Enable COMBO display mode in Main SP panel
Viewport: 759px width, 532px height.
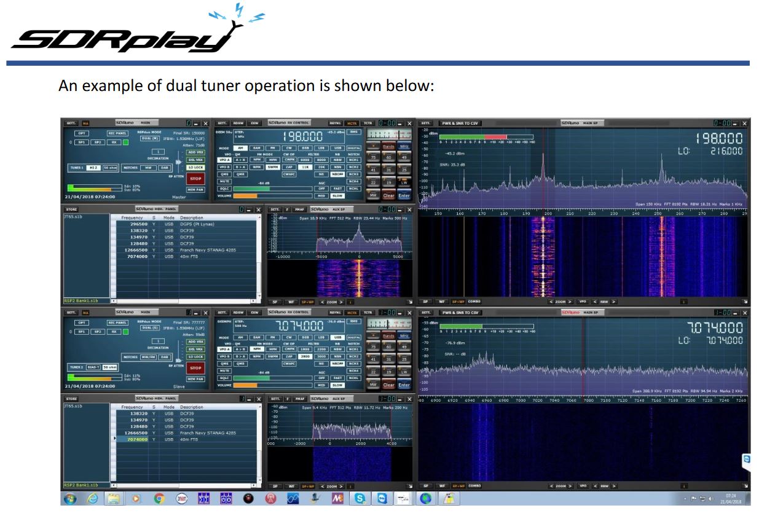(474, 301)
